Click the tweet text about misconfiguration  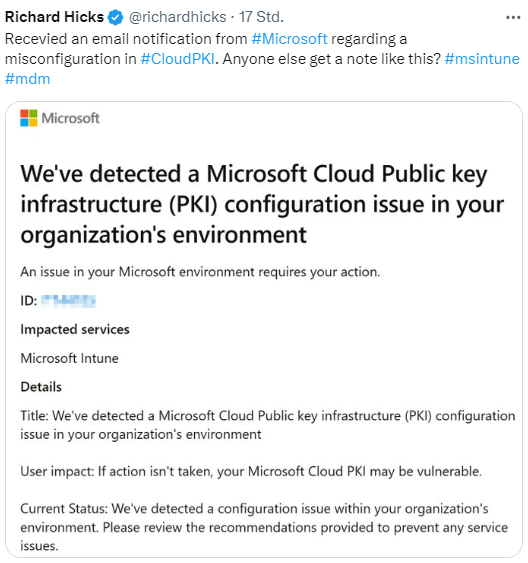tap(262, 59)
